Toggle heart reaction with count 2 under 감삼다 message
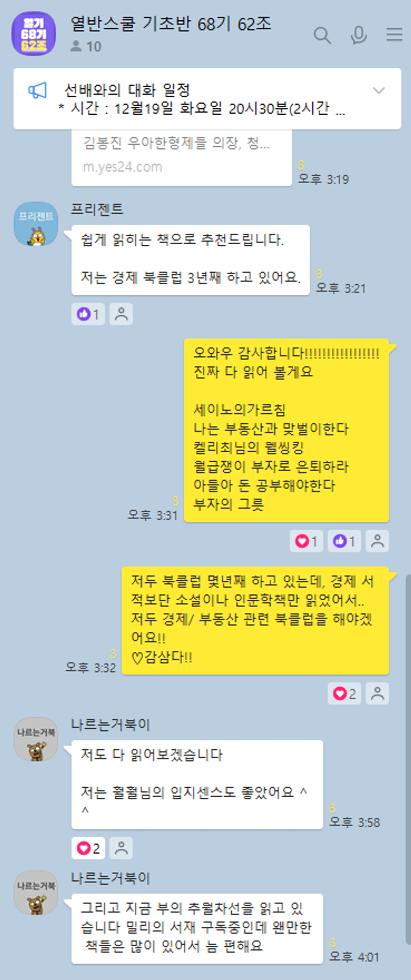Viewport: 411px width, 980px height. point(344,694)
